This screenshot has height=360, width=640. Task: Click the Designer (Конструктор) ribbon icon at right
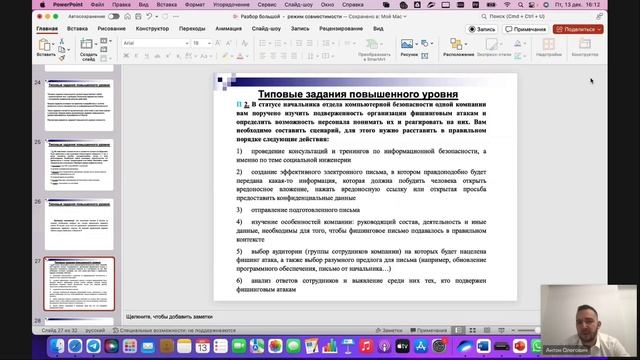(584, 44)
